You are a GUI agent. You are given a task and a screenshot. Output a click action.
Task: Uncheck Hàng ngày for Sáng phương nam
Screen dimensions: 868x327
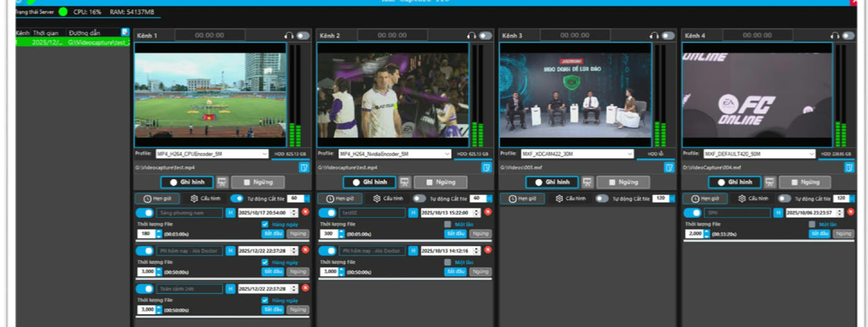coord(265,224)
